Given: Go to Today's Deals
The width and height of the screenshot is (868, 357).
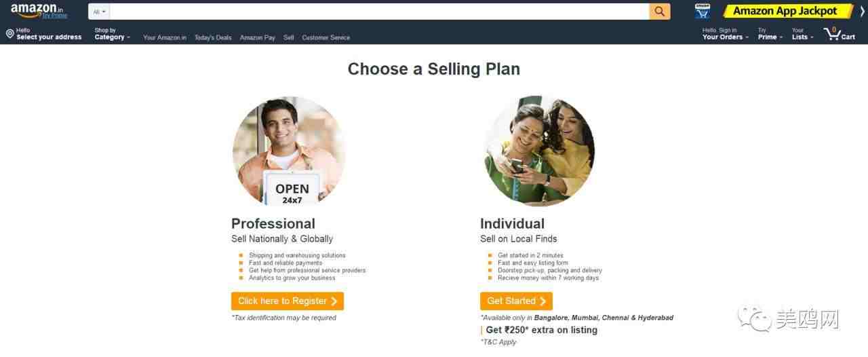Looking at the screenshot, I should coord(213,37).
